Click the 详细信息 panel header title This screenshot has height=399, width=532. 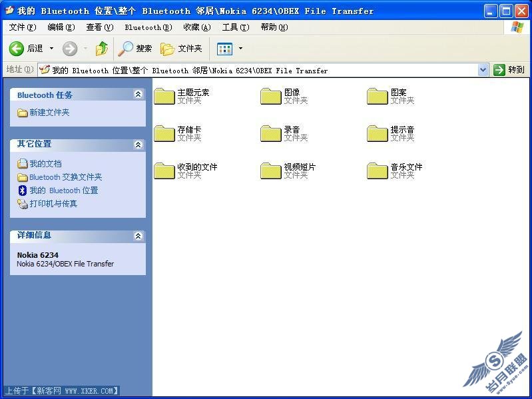34,235
